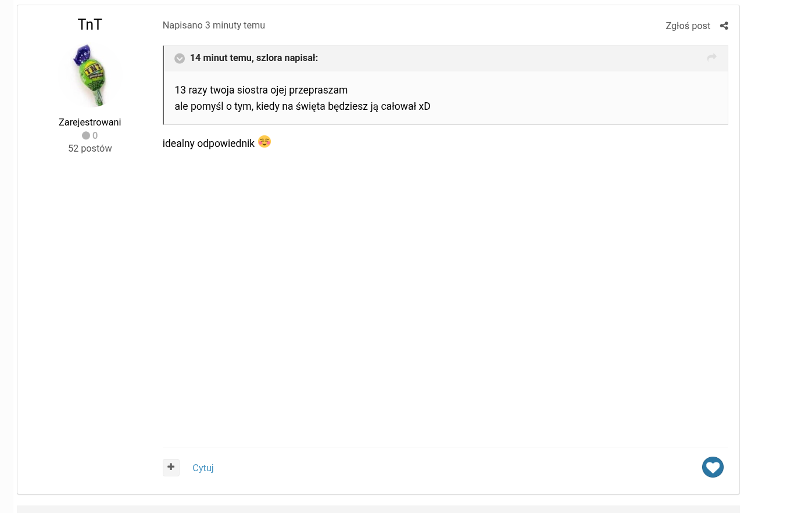
Task: Open the 'Napisano 3 minuty temu' timestamp
Action: (x=214, y=26)
